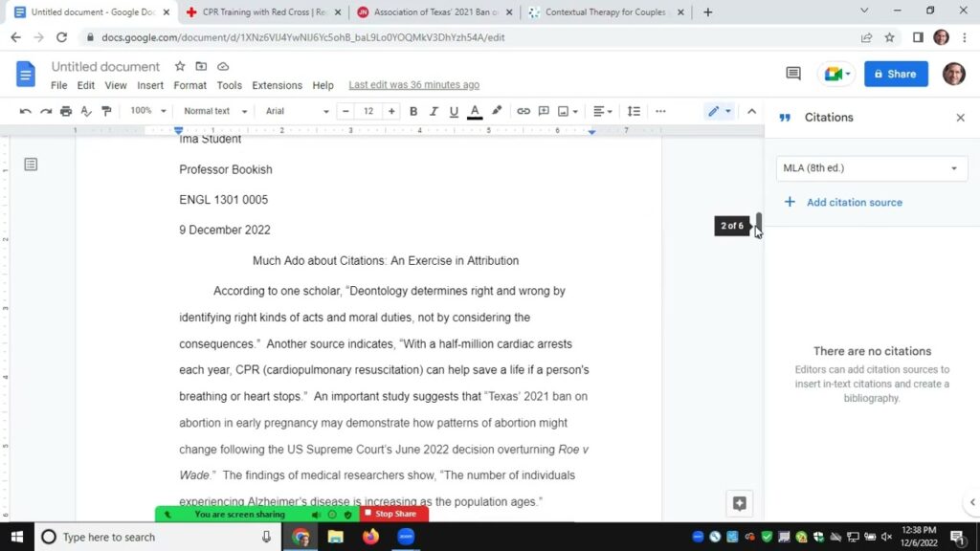Insert a link with the link icon
980x551 pixels.
pos(523,111)
